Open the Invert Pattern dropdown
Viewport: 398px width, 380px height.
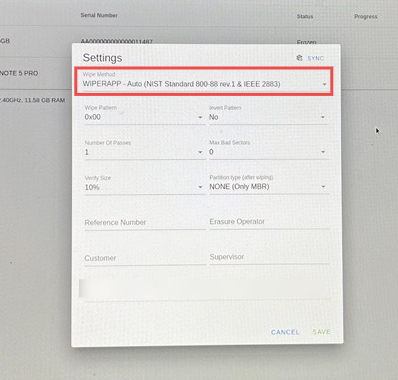point(268,114)
